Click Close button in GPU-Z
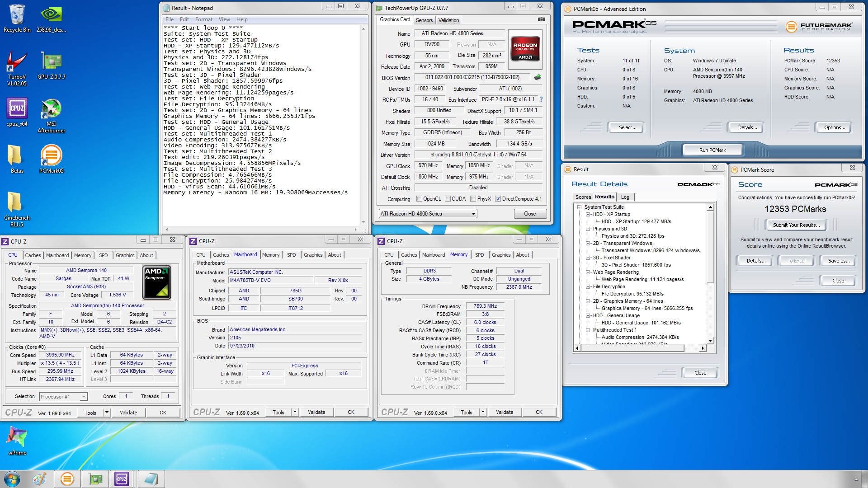This screenshot has width=868, height=488. coord(530,214)
